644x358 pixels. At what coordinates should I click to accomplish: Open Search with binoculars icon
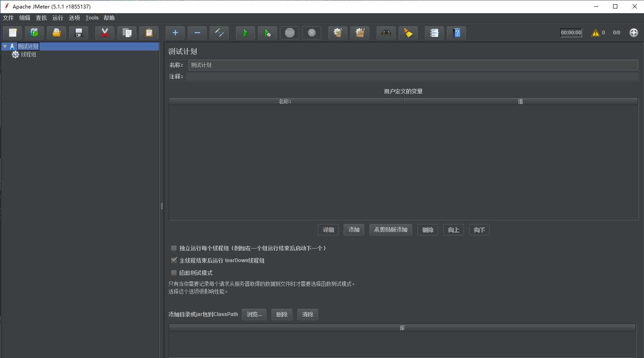pyautogui.click(x=386, y=33)
